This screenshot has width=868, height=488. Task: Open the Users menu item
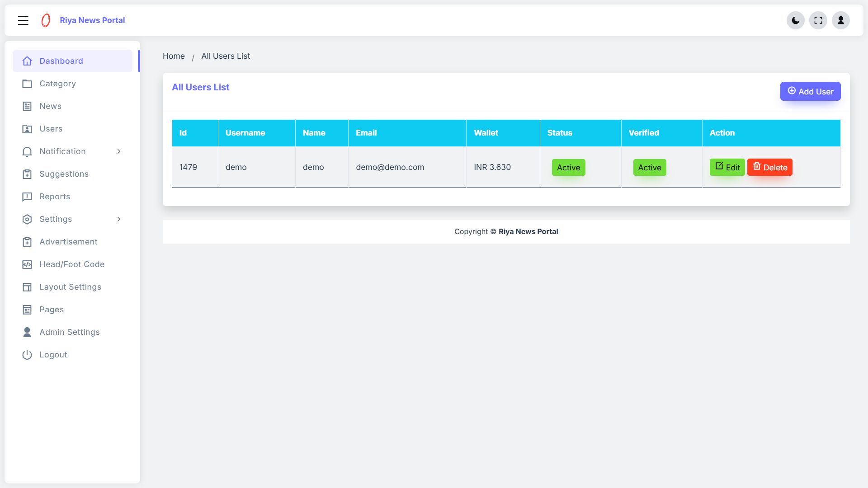point(51,129)
